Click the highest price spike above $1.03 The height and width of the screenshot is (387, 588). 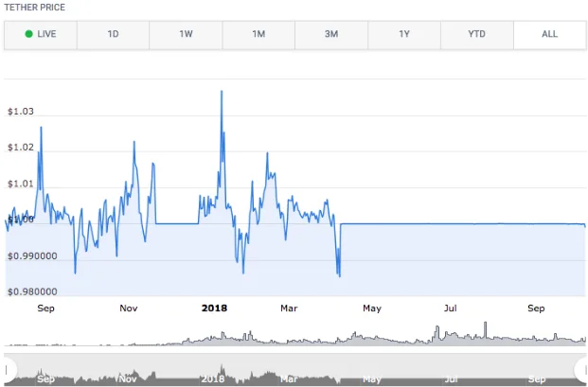[222, 92]
